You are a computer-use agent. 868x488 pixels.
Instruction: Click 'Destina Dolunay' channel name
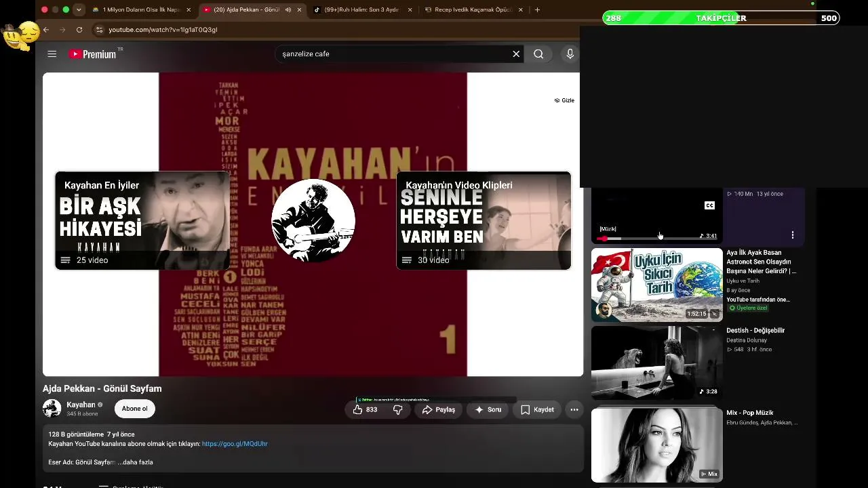[x=747, y=340]
